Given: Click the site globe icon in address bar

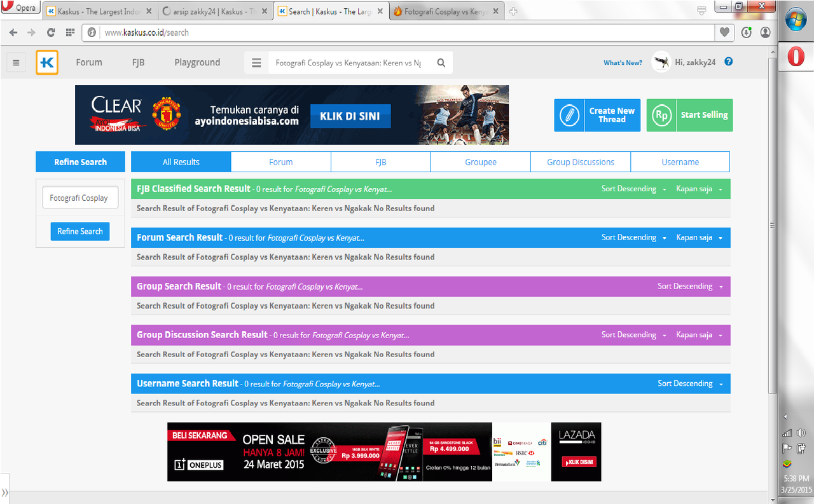Looking at the screenshot, I should tap(92, 32).
